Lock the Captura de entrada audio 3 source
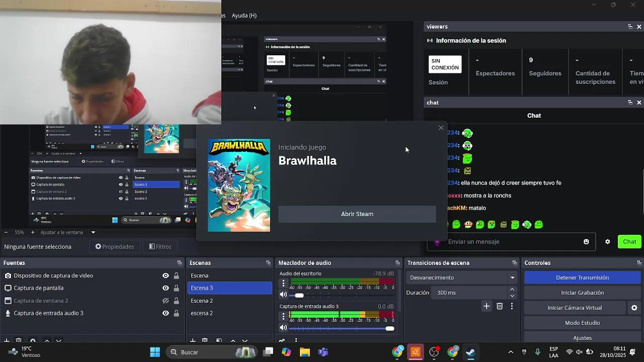This screenshot has width=644, height=362. pos(177,313)
